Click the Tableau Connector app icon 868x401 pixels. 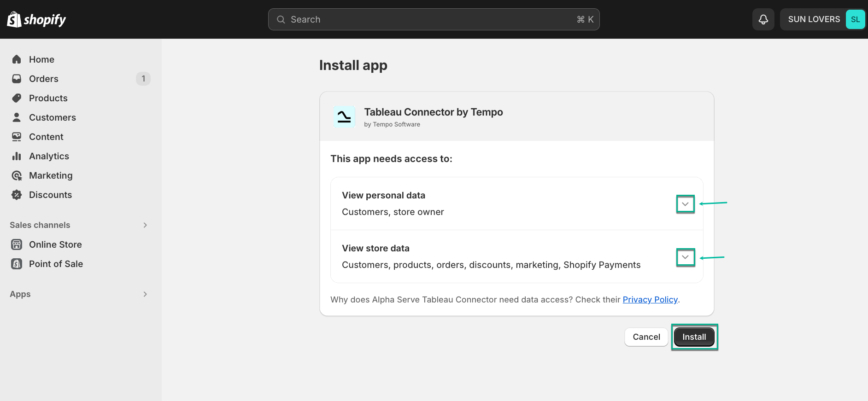click(344, 116)
